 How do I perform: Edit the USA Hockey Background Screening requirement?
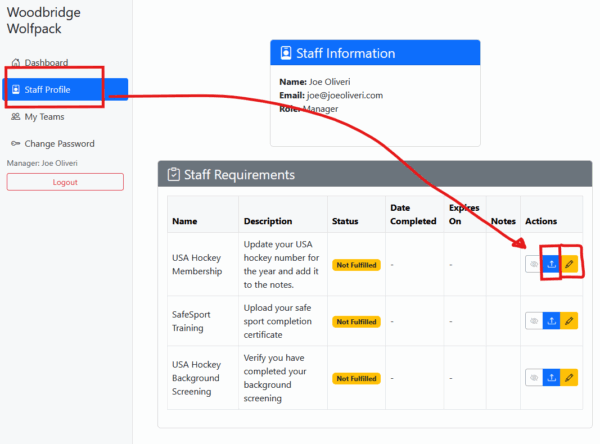pyautogui.click(x=569, y=378)
